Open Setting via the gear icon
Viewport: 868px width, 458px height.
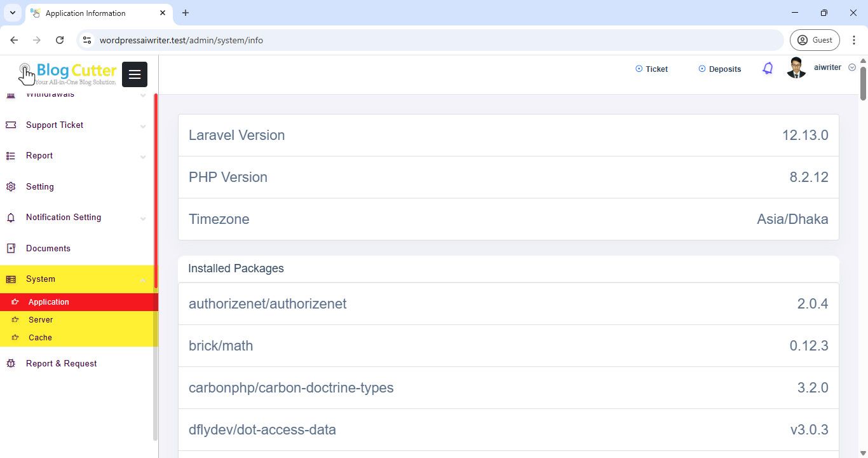pos(11,187)
